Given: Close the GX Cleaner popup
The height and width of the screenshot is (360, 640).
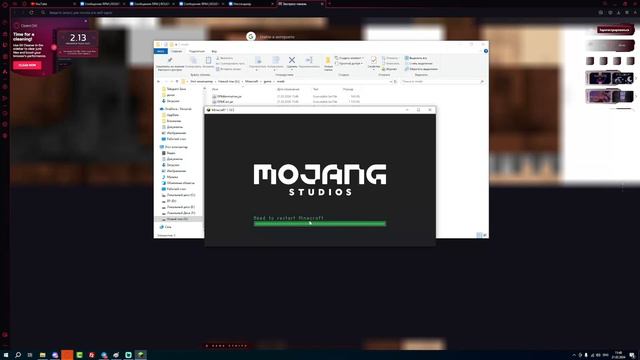Looking at the screenshot, I should click(86, 21).
